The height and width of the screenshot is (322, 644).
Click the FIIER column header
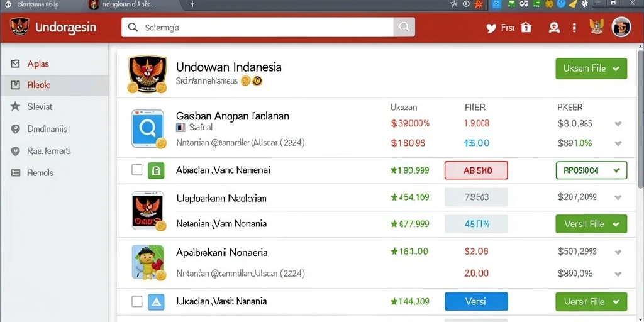click(475, 107)
